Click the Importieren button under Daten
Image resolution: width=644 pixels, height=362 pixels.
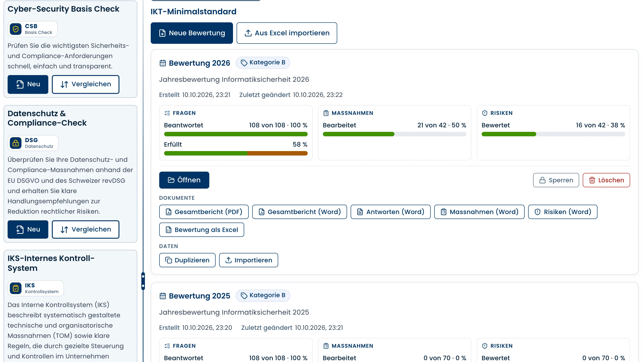(248, 260)
